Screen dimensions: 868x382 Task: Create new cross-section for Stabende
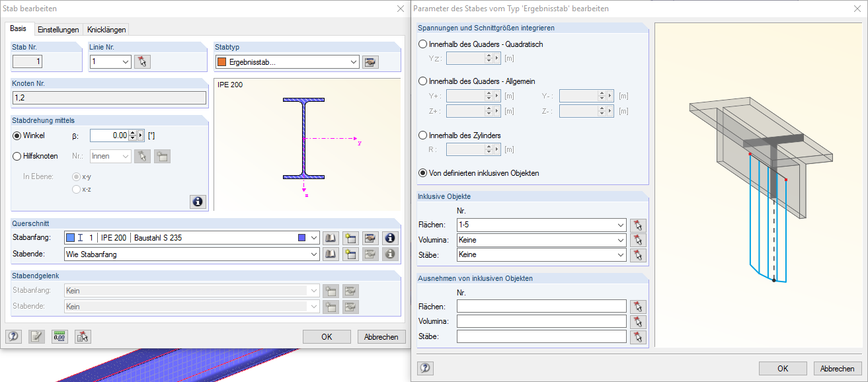coord(350,254)
